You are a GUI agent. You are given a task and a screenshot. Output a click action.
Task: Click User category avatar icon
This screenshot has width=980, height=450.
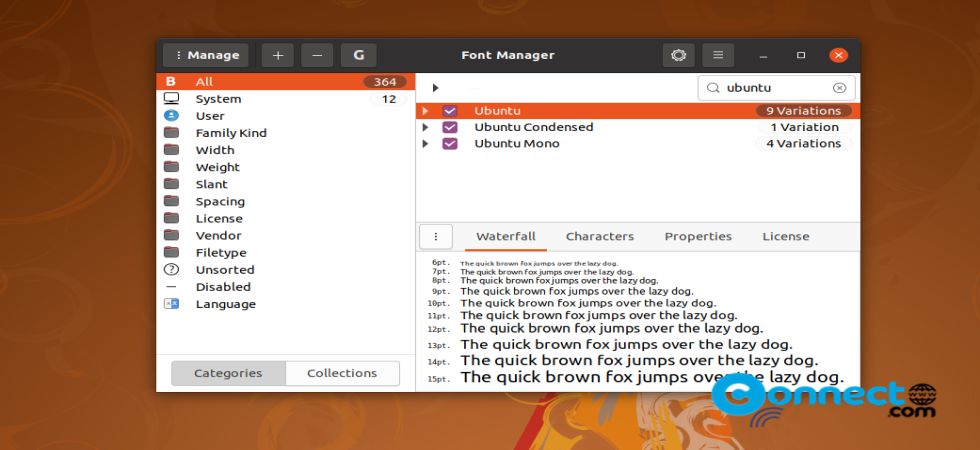(x=171, y=116)
